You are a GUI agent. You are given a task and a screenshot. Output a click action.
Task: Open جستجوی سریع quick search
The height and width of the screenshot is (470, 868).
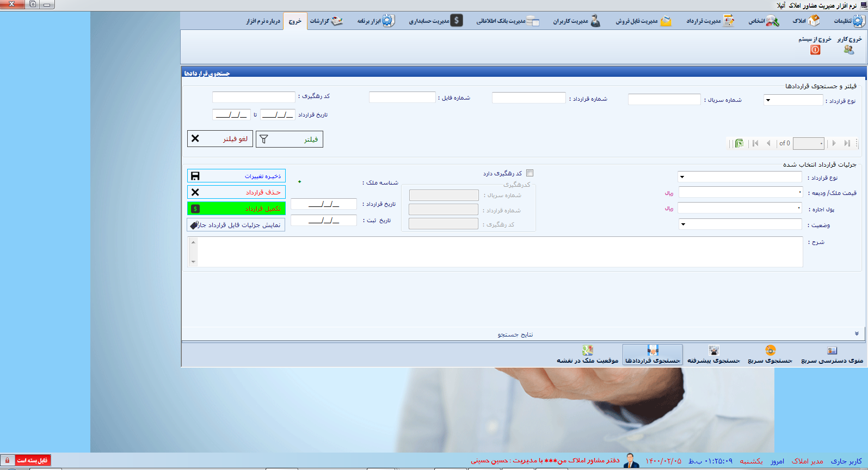770,355
